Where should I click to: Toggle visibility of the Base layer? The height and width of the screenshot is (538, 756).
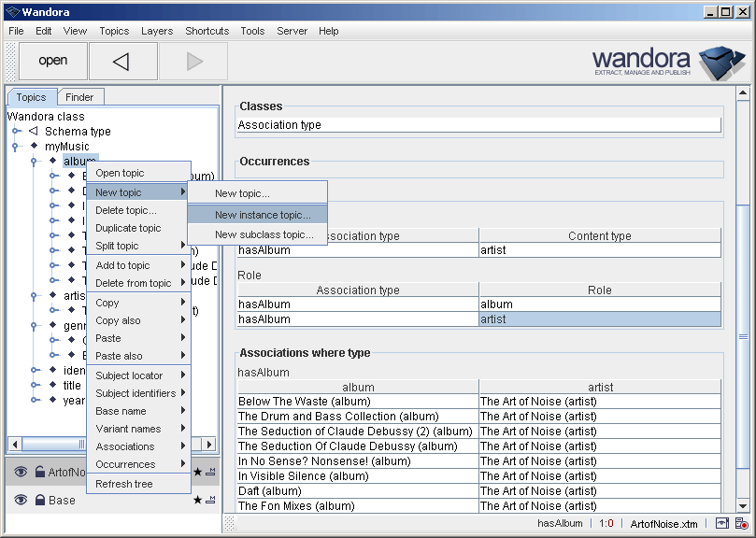21,500
